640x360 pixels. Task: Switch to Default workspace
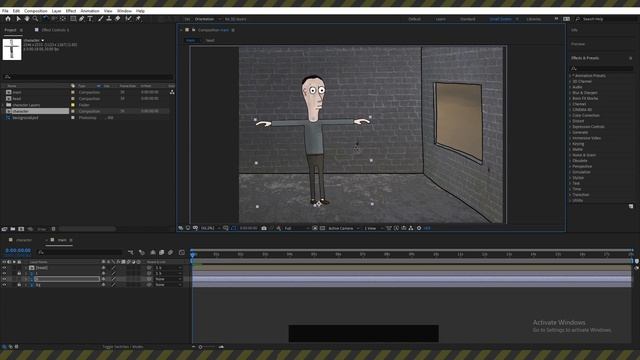[x=414, y=19]
